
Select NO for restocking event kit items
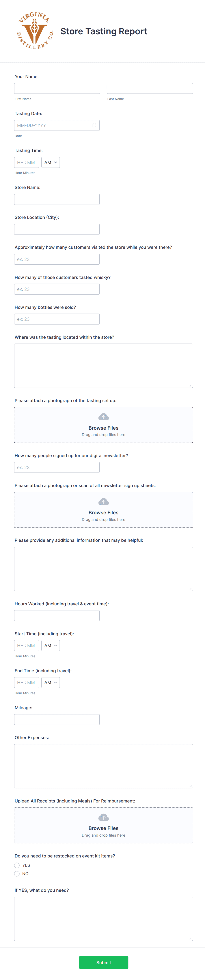17,874
